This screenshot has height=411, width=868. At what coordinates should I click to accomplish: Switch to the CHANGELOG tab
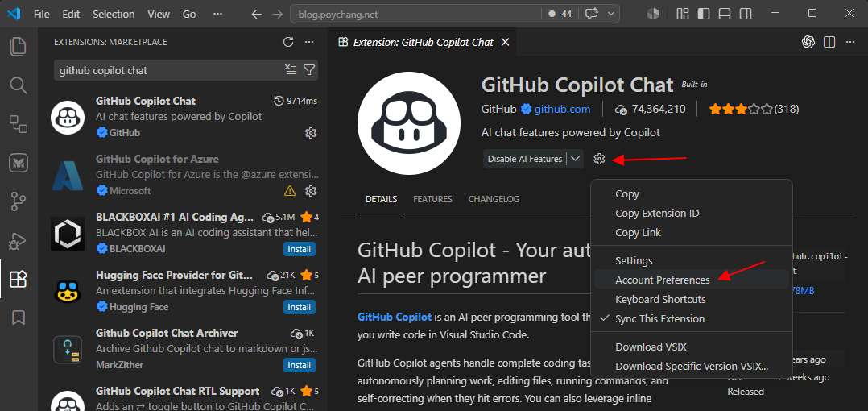[494, 199]
